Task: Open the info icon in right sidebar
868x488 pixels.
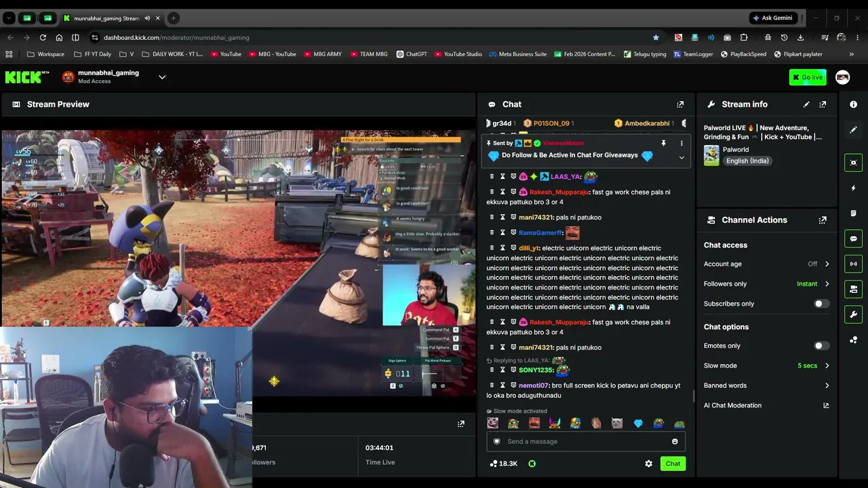Action: pyautogui.click(x=853, y=104)
